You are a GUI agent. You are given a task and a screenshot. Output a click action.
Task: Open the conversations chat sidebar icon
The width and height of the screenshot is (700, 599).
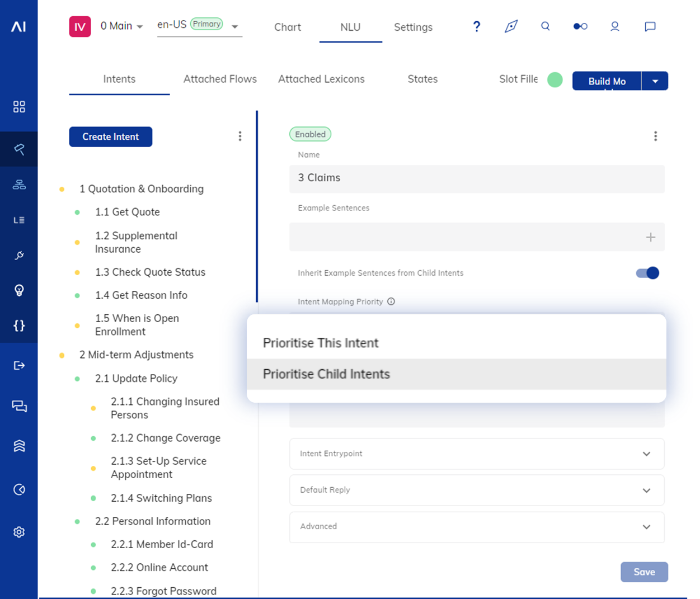click(19, 406)
